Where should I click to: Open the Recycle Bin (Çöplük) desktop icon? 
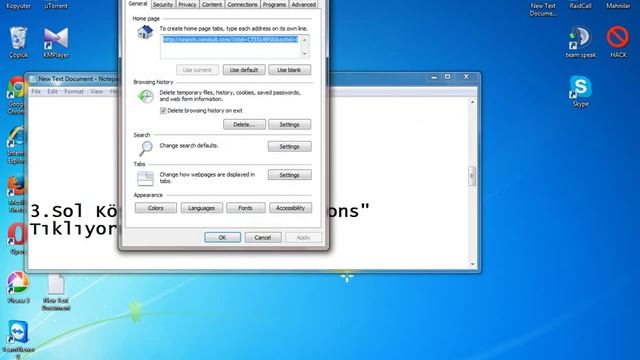pyautogui.click(x=18, y=42)
